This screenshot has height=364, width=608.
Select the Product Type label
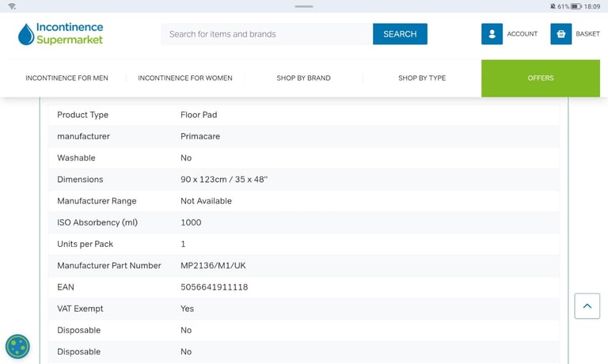[x=82, y=115]
